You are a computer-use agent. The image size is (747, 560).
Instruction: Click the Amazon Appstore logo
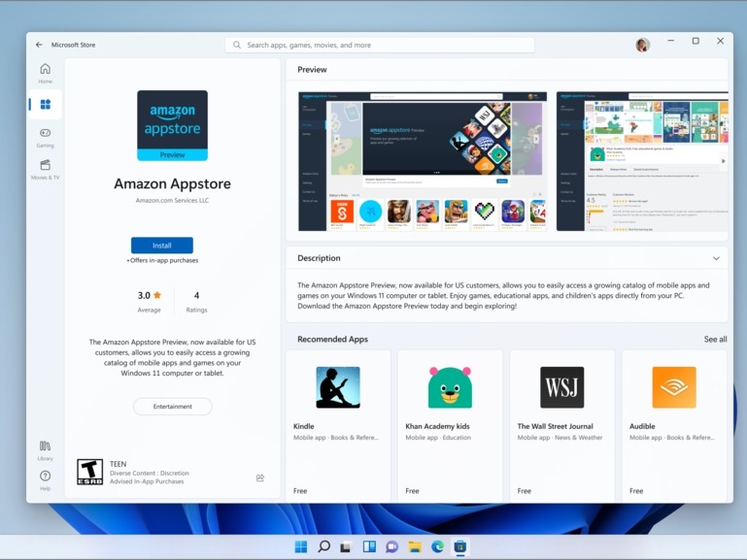(173, 125)
